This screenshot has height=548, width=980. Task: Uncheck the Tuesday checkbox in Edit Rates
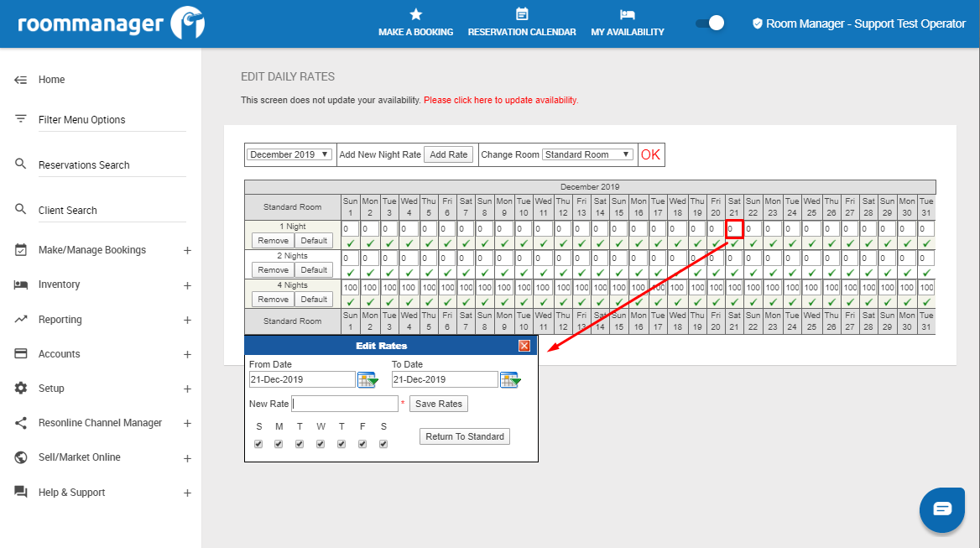click(300, 444)
